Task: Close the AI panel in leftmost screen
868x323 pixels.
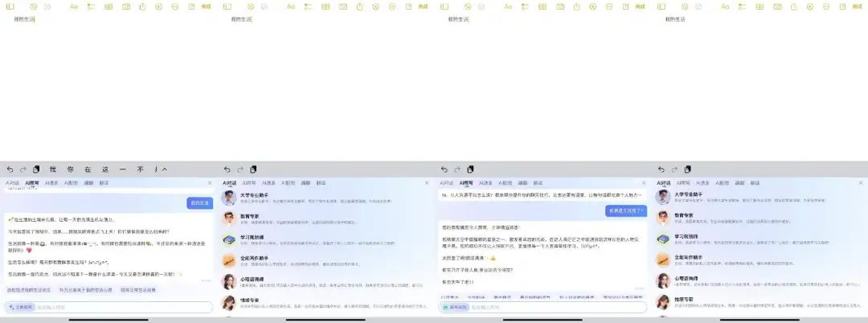Action: (210, 183)
